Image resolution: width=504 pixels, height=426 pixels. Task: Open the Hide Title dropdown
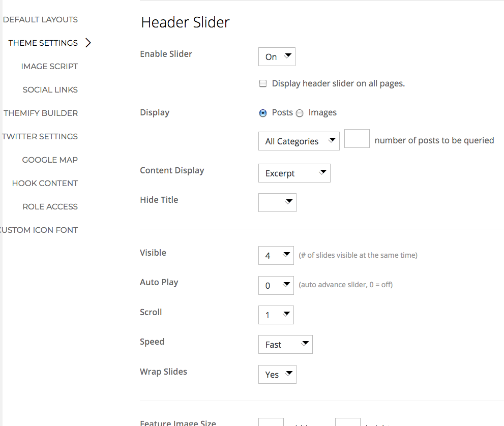pyautogui.click(x=277, y=202)
